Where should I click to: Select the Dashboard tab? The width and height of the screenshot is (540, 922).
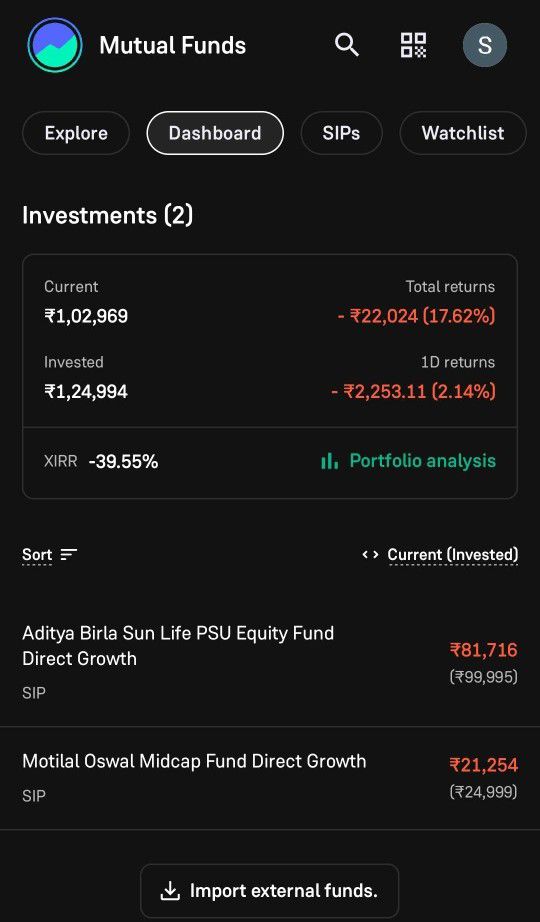(x=215, y=133)
